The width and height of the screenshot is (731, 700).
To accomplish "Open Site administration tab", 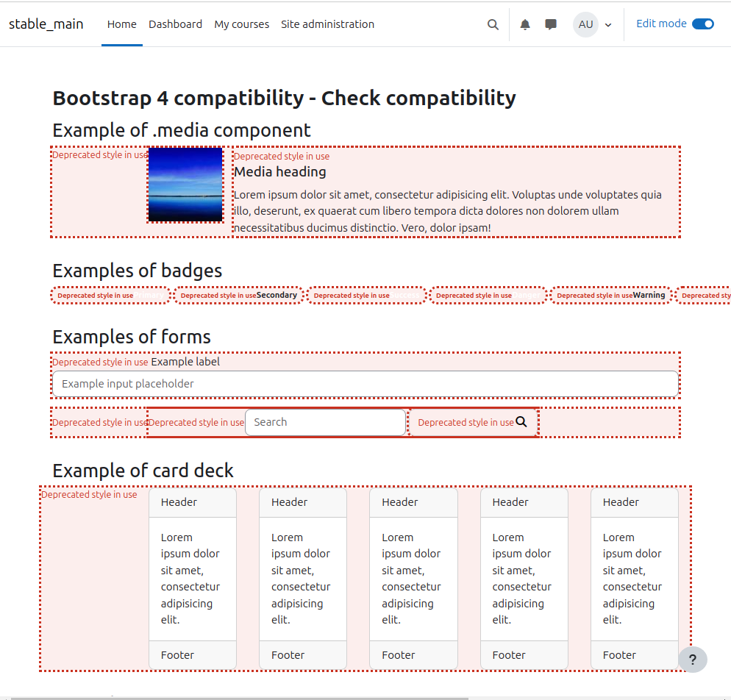I will pyautogui.click(x=327, y=24).
